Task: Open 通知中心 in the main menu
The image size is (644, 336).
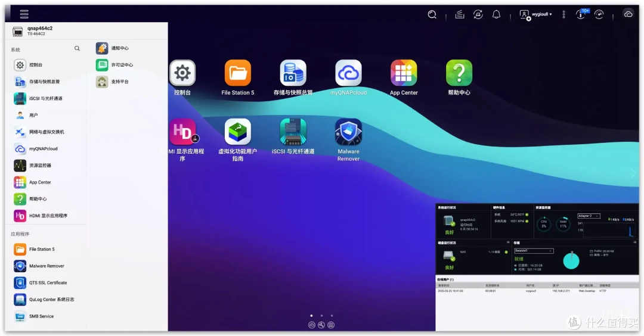Action: pos(113,48)
